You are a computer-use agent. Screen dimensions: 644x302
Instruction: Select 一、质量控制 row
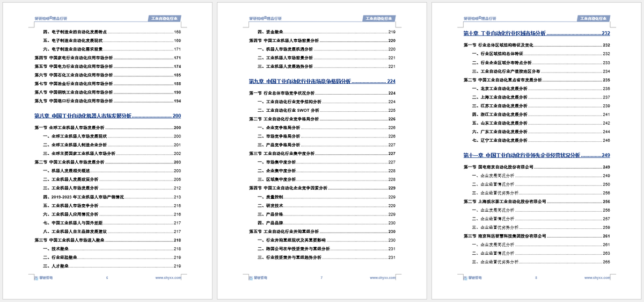(x=326, y=197)
